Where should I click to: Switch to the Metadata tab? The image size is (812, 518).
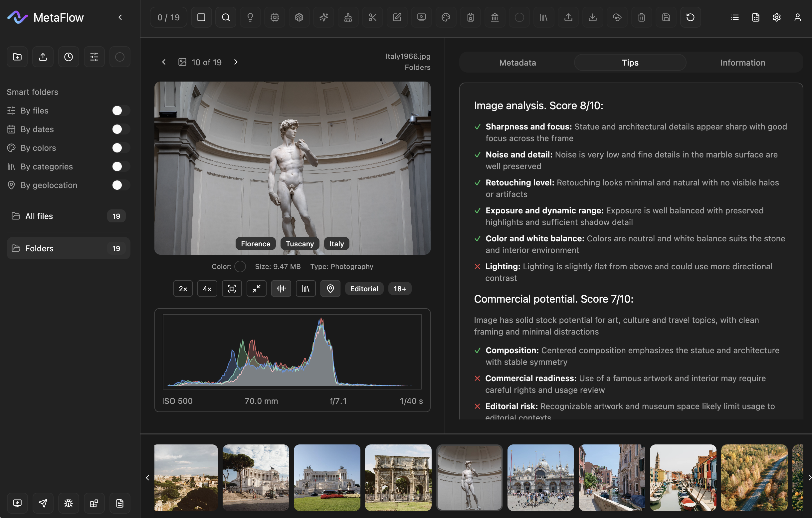coord(517,62)
